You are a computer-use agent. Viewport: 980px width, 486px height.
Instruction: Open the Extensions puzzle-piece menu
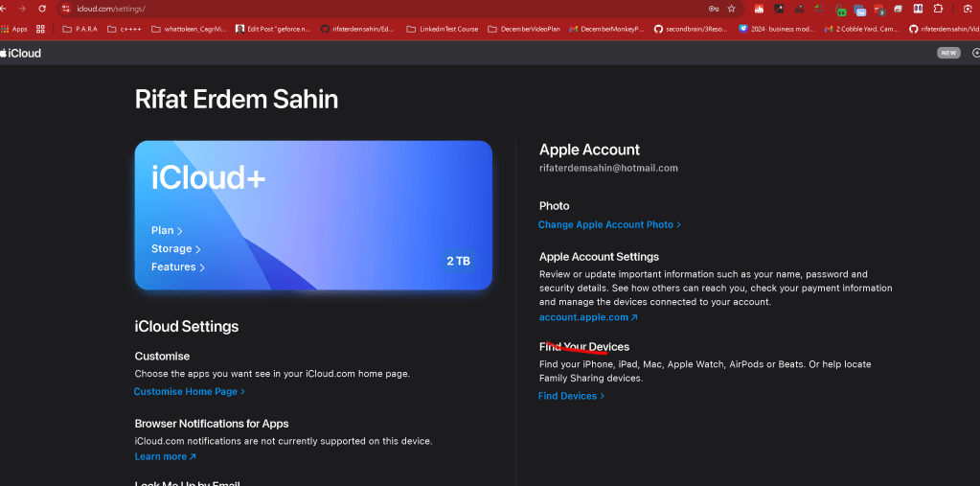(938, 9)
